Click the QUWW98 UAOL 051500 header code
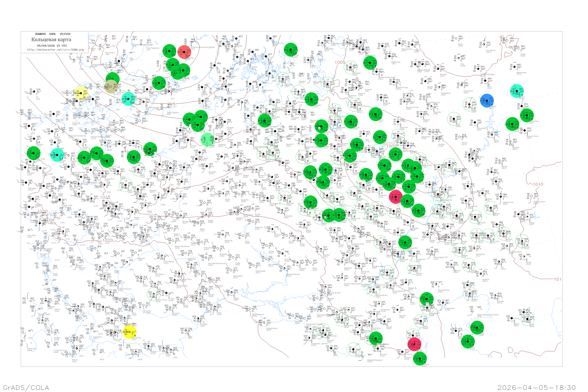588x392 pixels. (x=53, y=34)
